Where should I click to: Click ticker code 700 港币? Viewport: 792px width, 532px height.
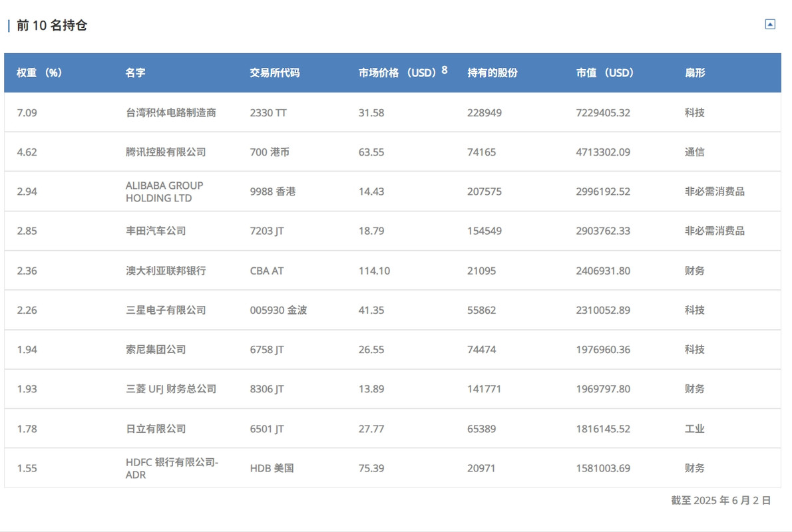(x=270, y=152)
